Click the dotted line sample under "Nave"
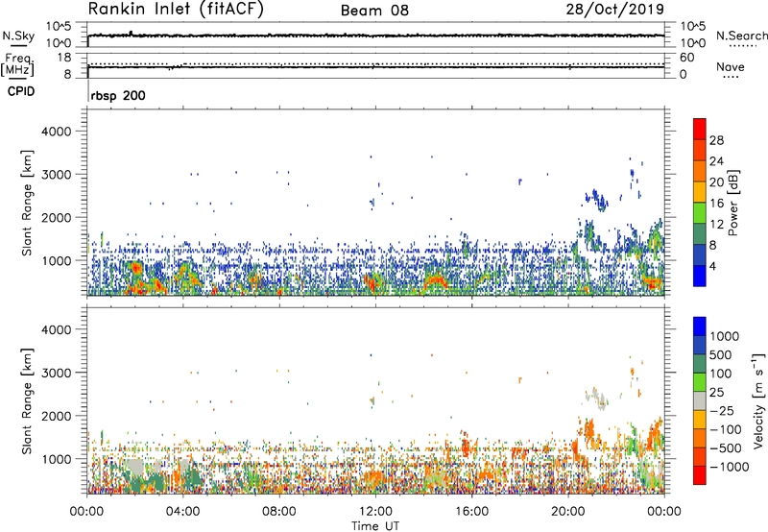The height and width of the screenshot is (532, 768). coord(731,78)
